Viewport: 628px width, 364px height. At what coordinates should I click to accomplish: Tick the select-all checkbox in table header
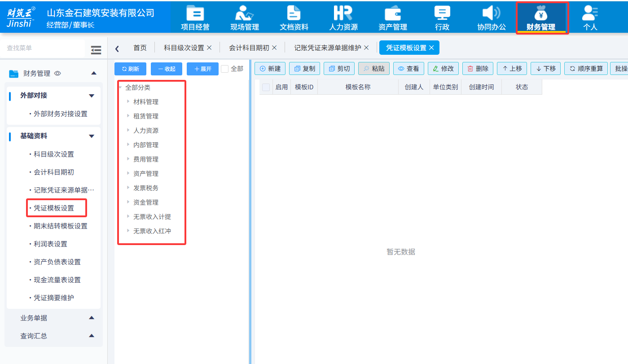[266, 87]
